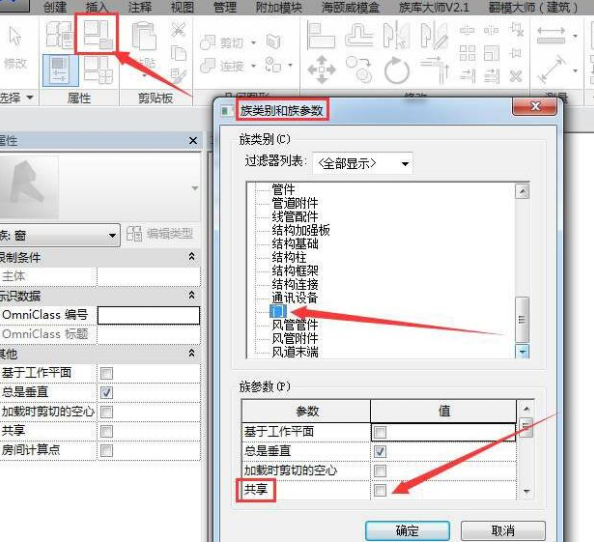
Task: Uncheck 总是垂直 in dialog parameters
Action: (x=380, y=451)
